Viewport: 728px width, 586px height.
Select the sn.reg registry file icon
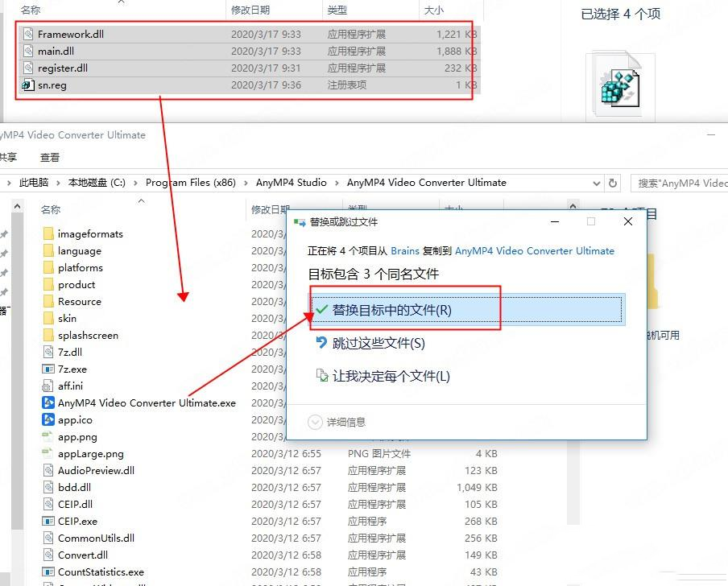click(x=28, y=85)
